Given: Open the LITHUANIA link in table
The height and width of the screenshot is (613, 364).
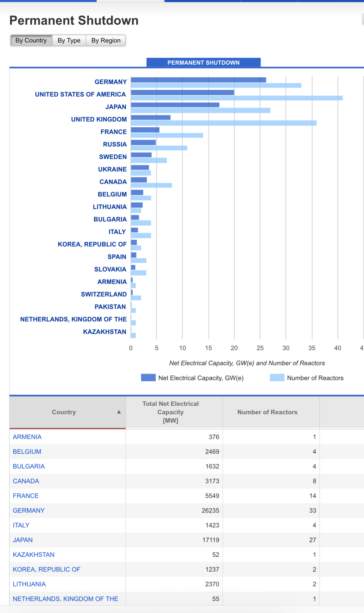Looking at the screenshot, I should click(x=29, y=584).
